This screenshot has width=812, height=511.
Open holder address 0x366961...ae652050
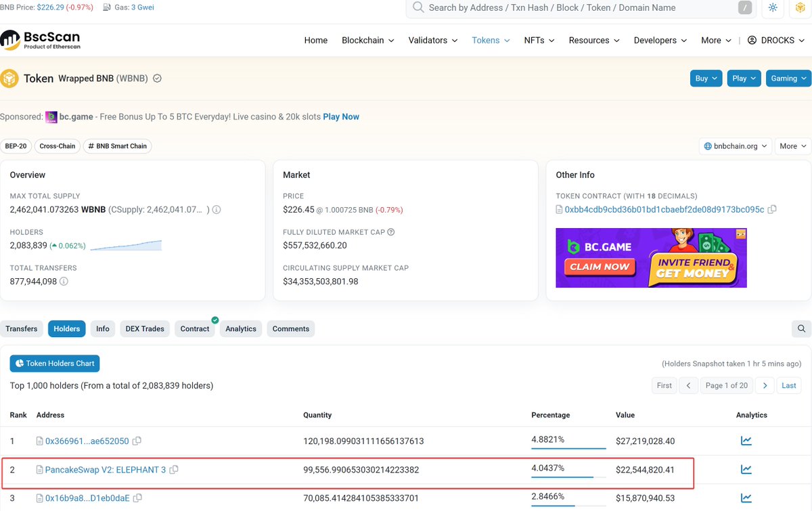(x=87, y=441)
